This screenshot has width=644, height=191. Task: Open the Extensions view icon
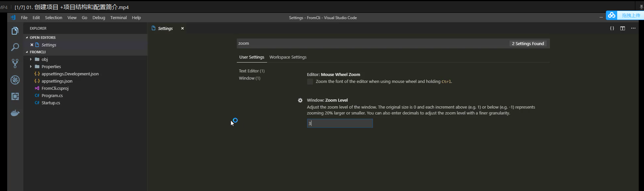pyautogui.click(x=15, y=96)
